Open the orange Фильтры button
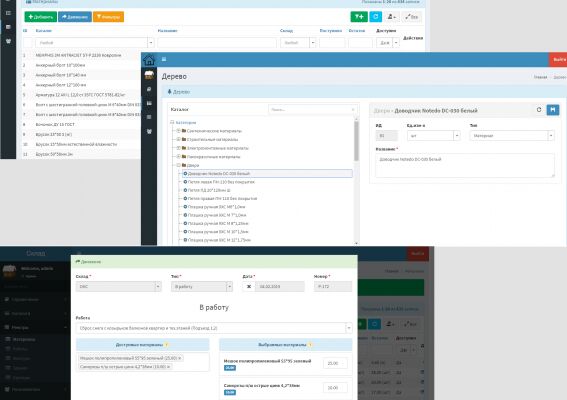Screen dimensions: 567x400 (108, 17)
